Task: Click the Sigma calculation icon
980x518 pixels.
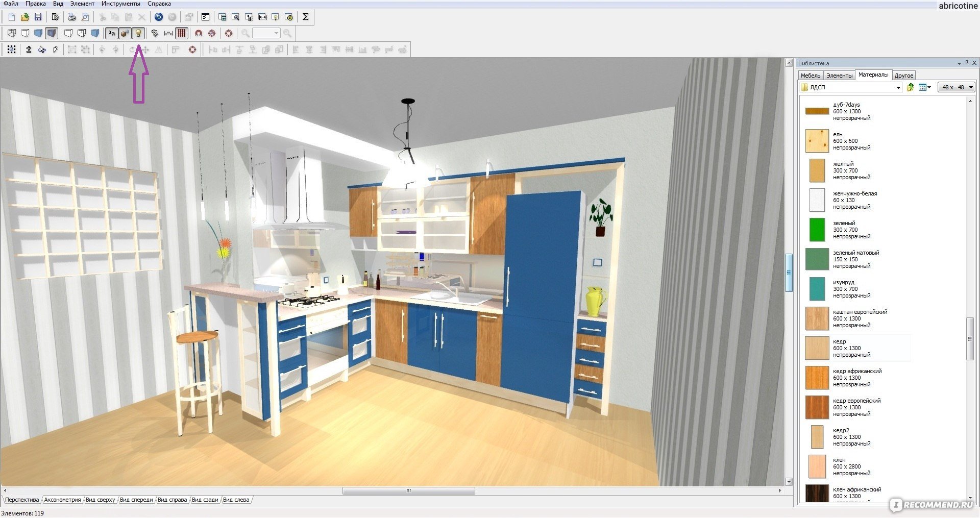Action: (305, 17)
